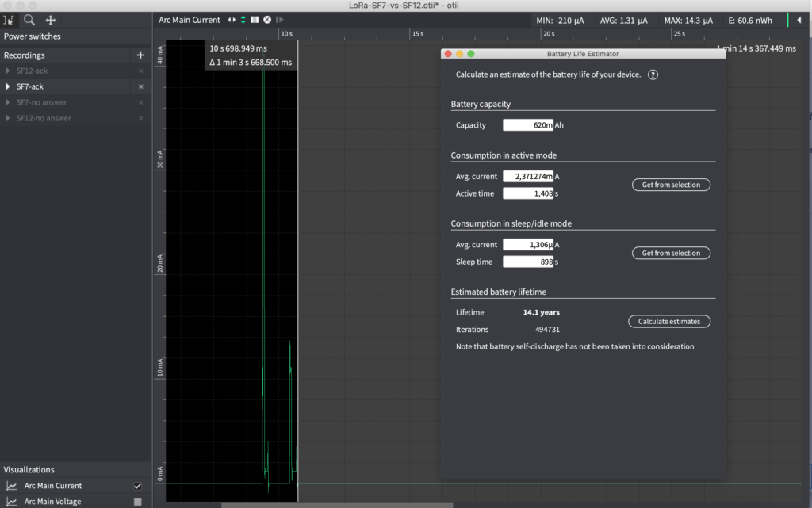Click the MAX: 14.3 µA statistic
This screenshot has height=508, width=812.
pyautogui.click(x=688, y=21)
